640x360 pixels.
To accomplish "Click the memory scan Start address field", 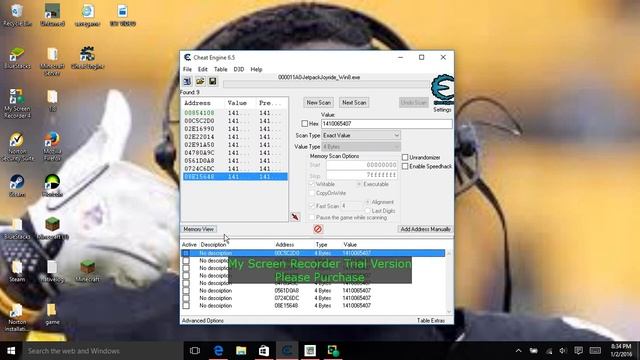I will 362,165.
